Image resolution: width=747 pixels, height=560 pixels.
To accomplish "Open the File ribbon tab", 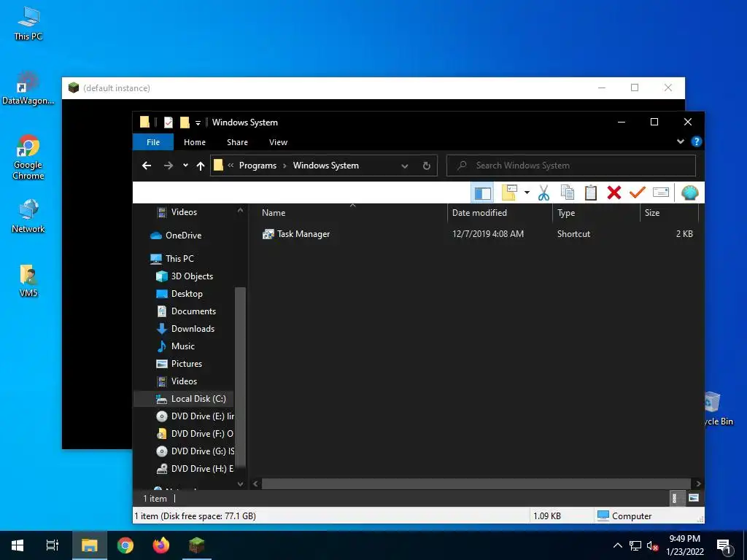I will 153,142.
